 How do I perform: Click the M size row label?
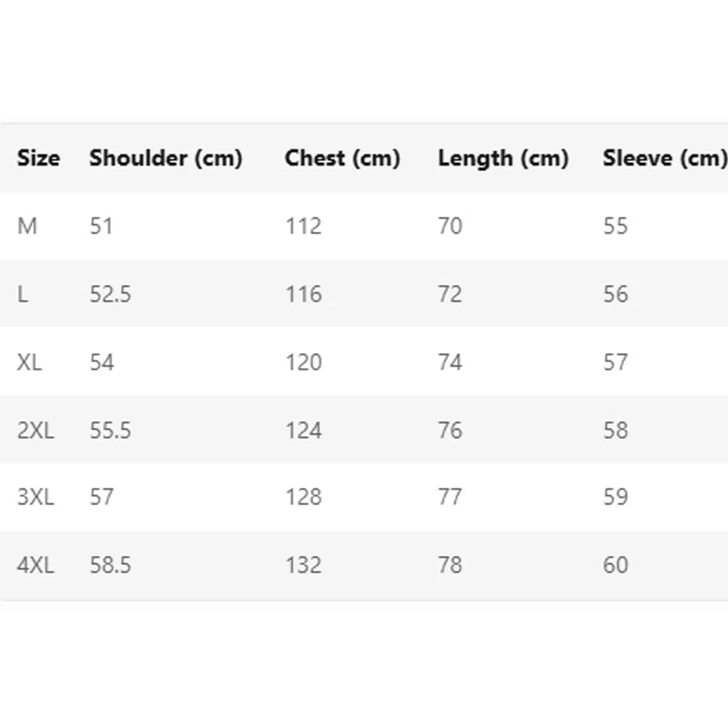point(27,226)
